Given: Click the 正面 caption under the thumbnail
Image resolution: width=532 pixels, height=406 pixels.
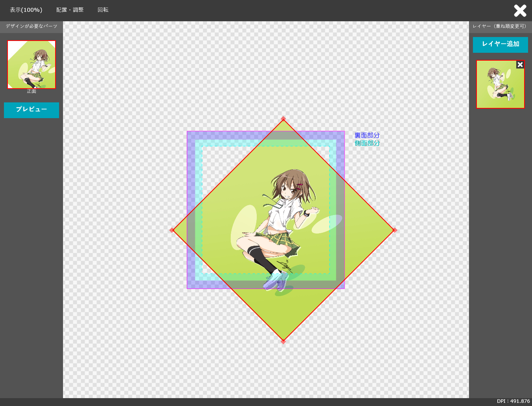Looking at the screenshot, I should (32, 91).
